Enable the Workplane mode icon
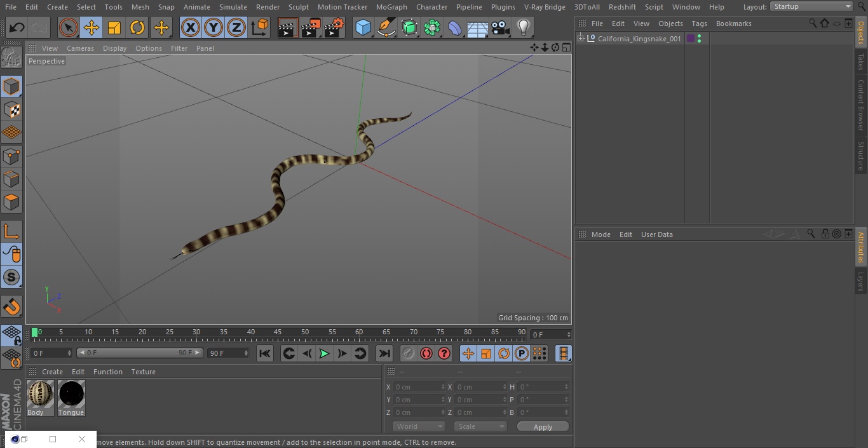 (x=11, y=133)
